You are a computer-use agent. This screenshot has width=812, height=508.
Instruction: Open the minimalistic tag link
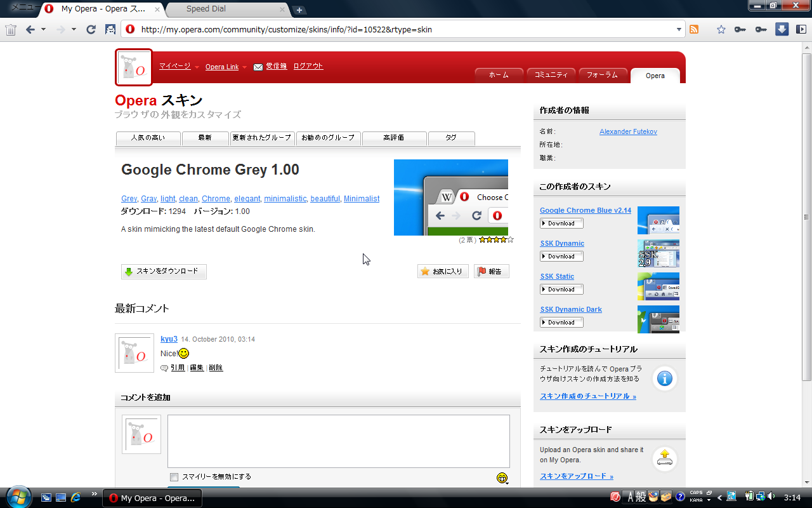285,199
